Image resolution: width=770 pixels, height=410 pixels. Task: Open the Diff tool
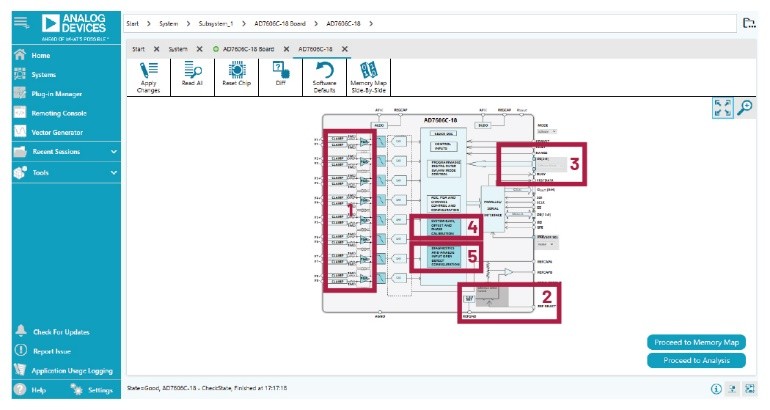click(x=280, y=76)
